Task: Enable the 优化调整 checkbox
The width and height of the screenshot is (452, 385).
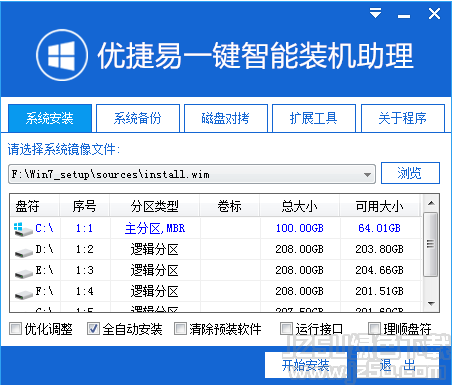Action: pyautogui.click(x=15, y=329)
